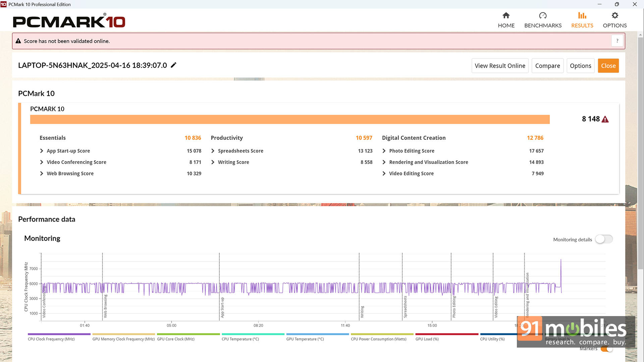Click Web Browsing value 10 329
644x362 pixels.
pos(194,174)
